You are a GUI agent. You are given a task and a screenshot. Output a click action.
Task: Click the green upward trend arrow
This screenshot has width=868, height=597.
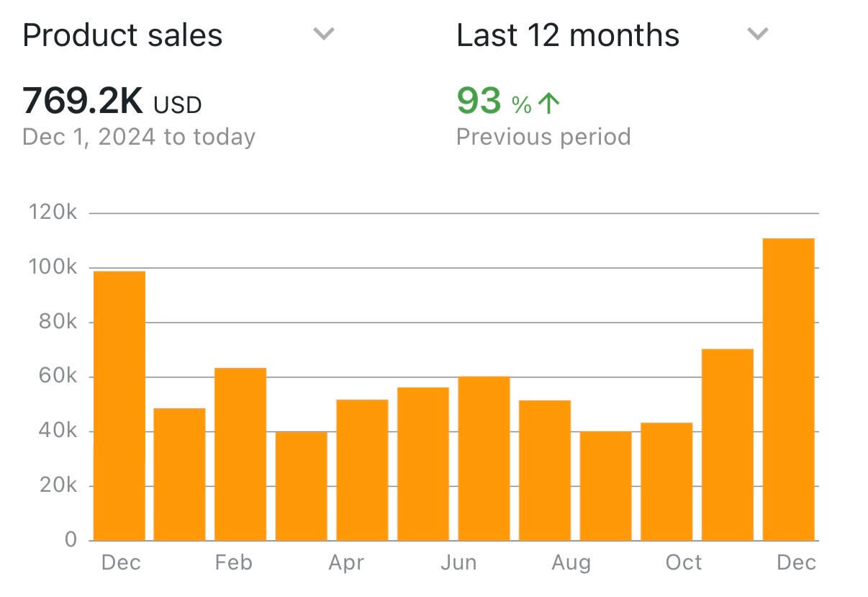coord(549,104)
